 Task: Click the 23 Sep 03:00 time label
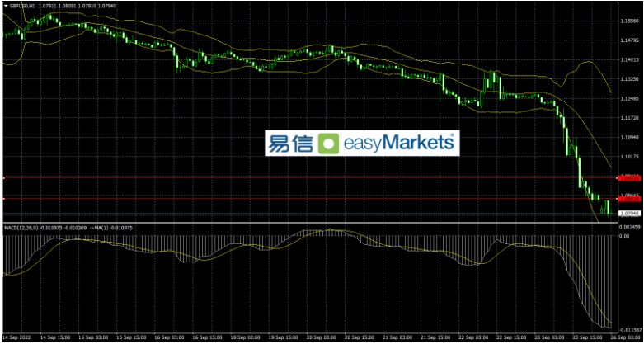(x=551, y=336)
